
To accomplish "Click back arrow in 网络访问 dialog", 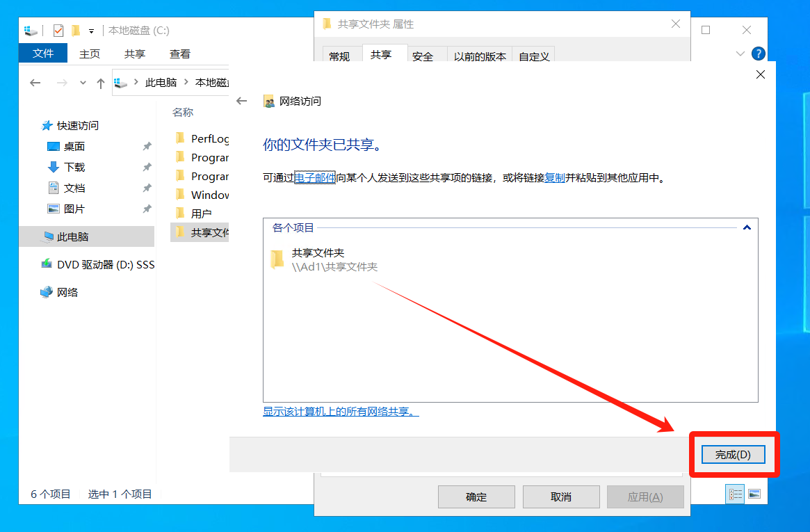I will pos(242,102).
